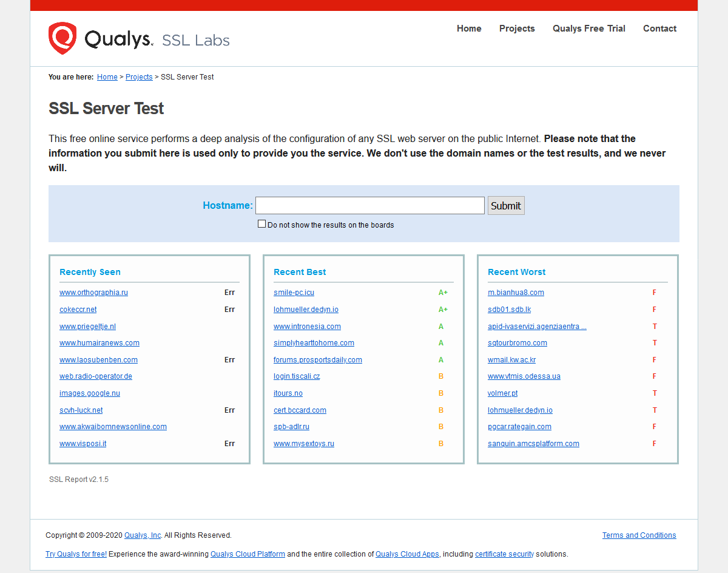Viewport: 728px width, 573px height.
Task: Click the T grade for volmer.pt
Action: [655, 393]
